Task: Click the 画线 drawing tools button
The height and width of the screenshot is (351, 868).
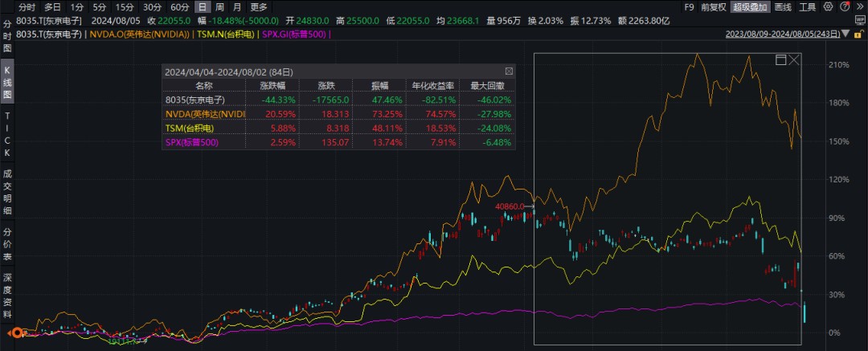Action: [x=782, y=6]
